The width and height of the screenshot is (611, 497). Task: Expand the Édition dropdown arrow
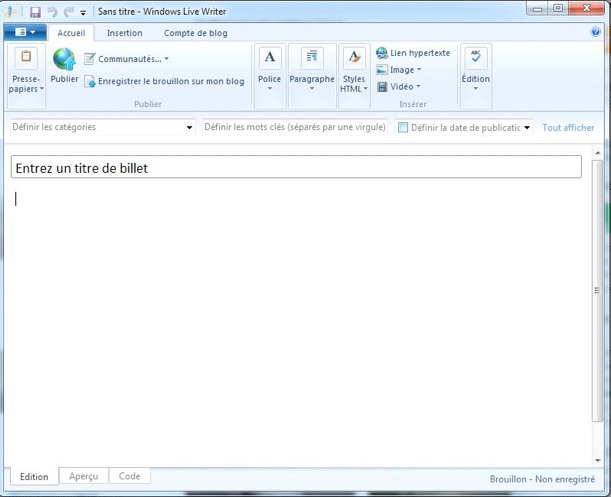point(476,88)
